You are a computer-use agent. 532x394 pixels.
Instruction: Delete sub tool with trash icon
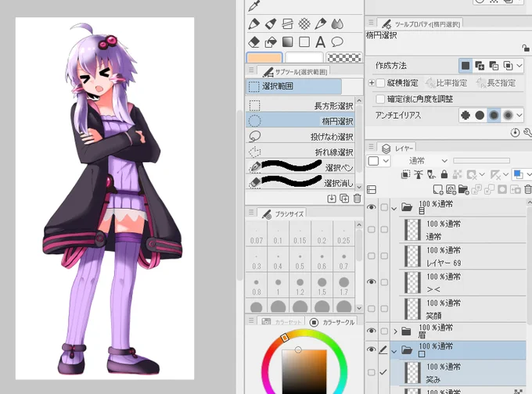pyautogui.click(x=358, y=199)
